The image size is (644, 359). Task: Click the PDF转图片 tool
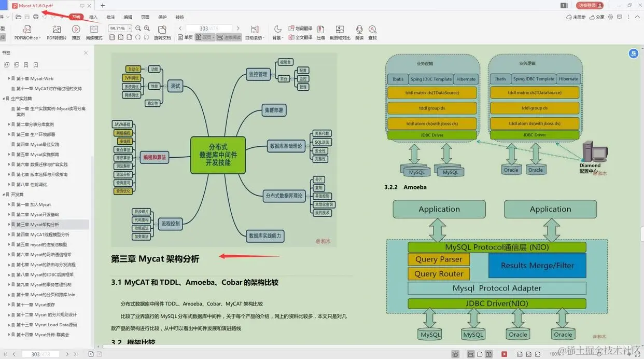[57, 32]
